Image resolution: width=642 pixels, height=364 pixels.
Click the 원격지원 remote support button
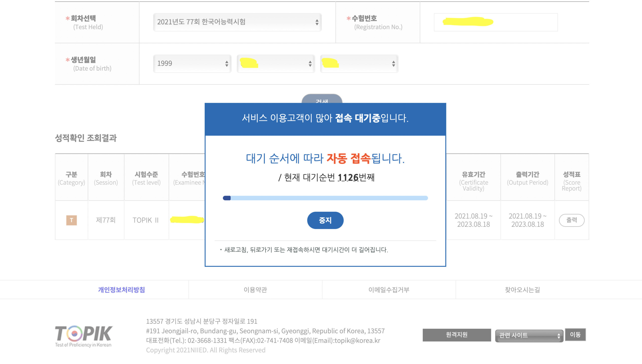[457, 335]
